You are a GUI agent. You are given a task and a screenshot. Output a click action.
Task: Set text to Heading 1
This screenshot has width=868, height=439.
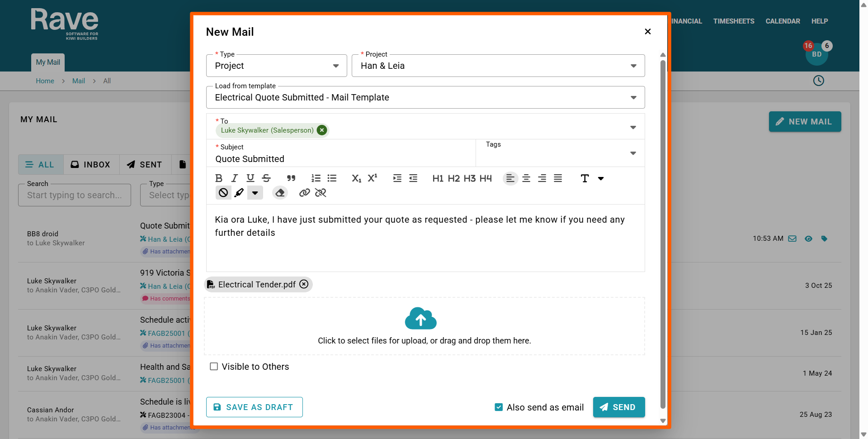point(438,178)
